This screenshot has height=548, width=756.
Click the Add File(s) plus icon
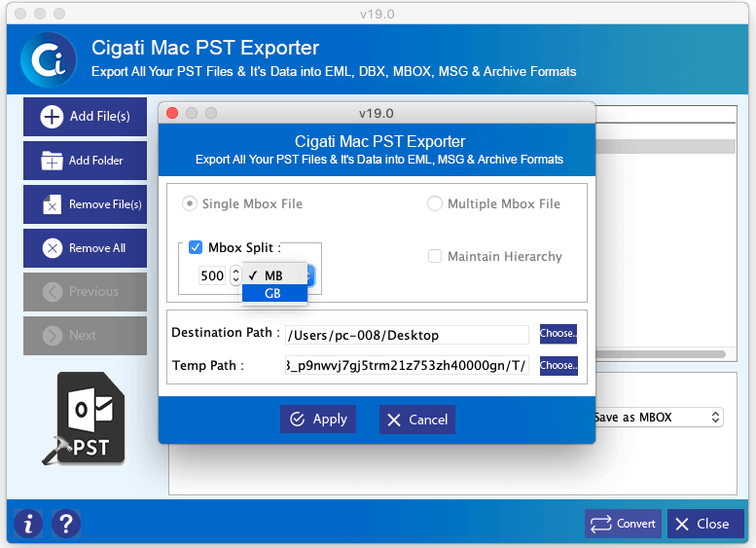[x=52, y=117]
